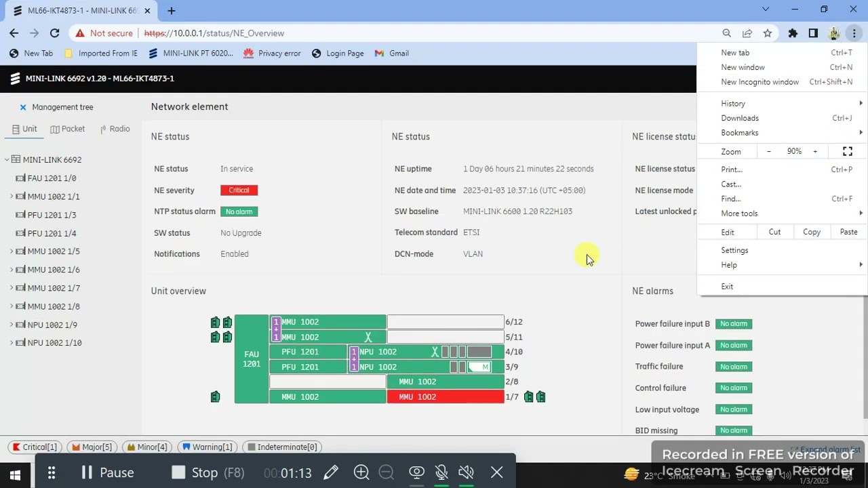Switch to the Unit tab
This screenshot has height=488, width=868.
[x=24, y=129]
